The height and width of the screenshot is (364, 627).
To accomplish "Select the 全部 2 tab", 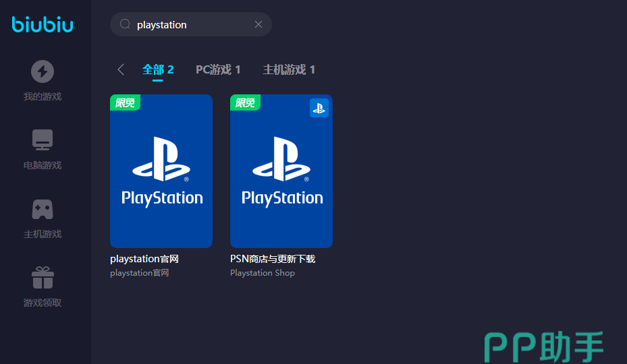I will pos(158,69).
